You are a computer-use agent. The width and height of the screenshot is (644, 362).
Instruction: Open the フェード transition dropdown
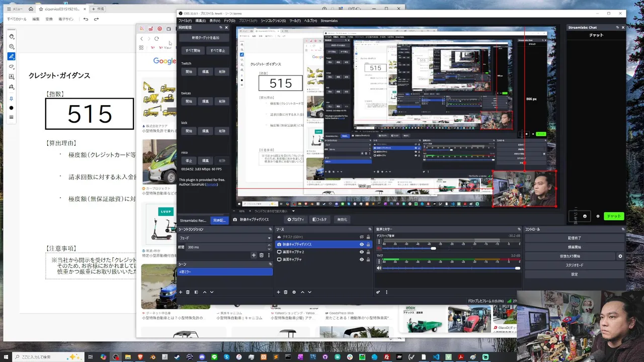point(225,238)
